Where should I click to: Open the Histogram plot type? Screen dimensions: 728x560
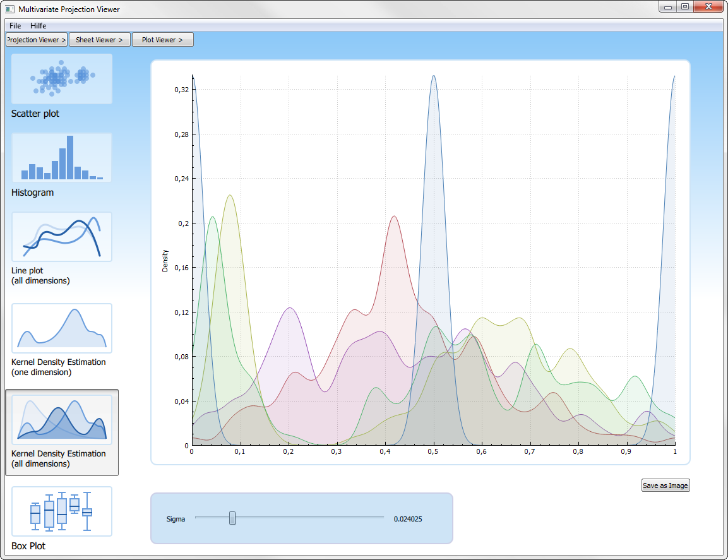click(x=62, y=158)
